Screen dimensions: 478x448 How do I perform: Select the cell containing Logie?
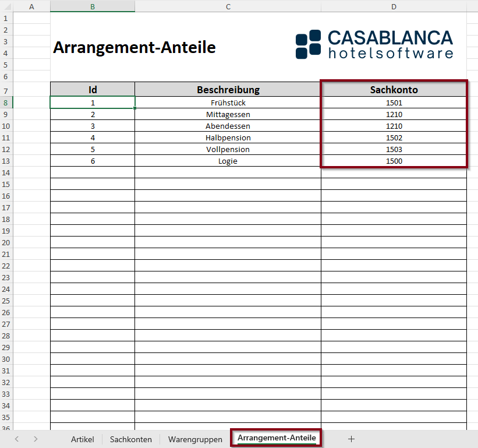[x=228, y=161]
